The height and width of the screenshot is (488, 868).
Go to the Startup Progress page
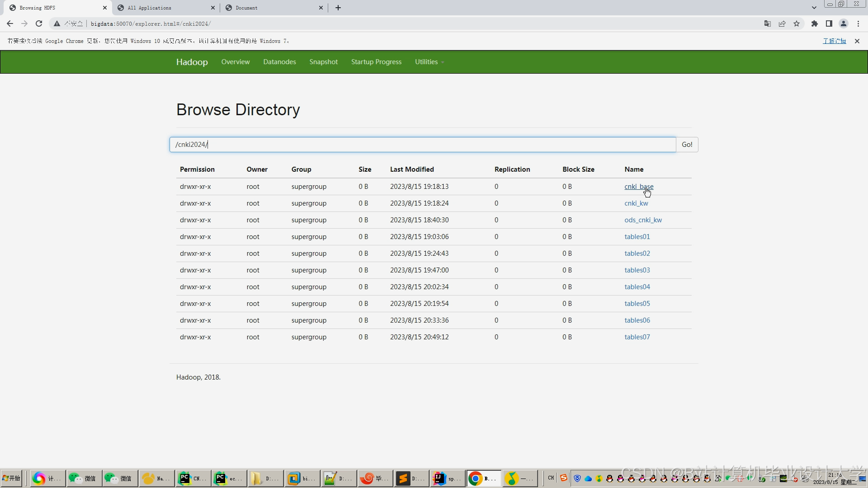[x=376, y=62]
